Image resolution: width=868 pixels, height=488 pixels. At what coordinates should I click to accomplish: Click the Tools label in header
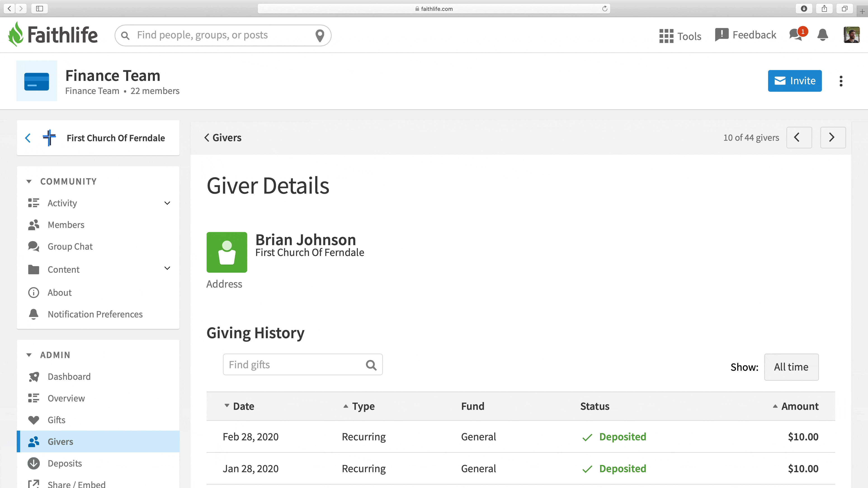tap(689, 36)
